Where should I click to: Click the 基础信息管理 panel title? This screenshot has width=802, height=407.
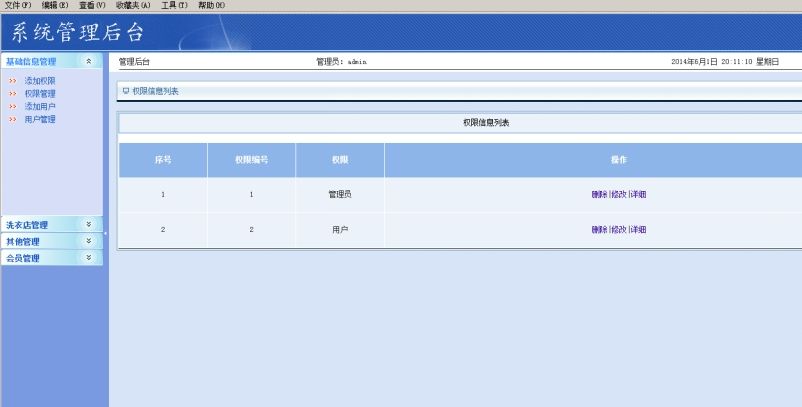pyautogui.click(x=31, y=61)
